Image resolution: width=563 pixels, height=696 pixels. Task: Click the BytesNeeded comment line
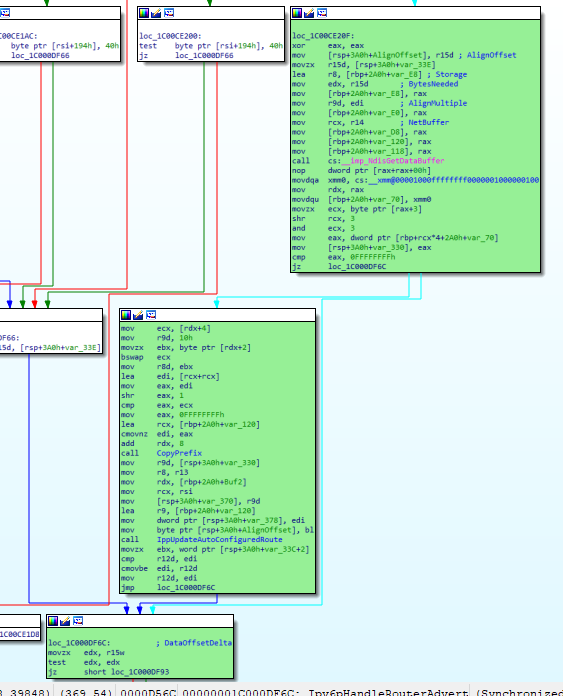click(375, 84)
